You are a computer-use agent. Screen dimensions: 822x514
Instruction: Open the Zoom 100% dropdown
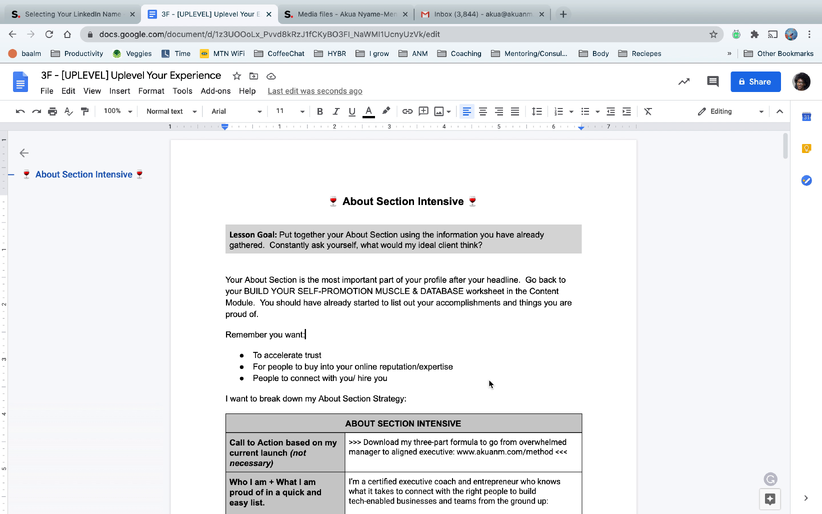pos(117,111)
